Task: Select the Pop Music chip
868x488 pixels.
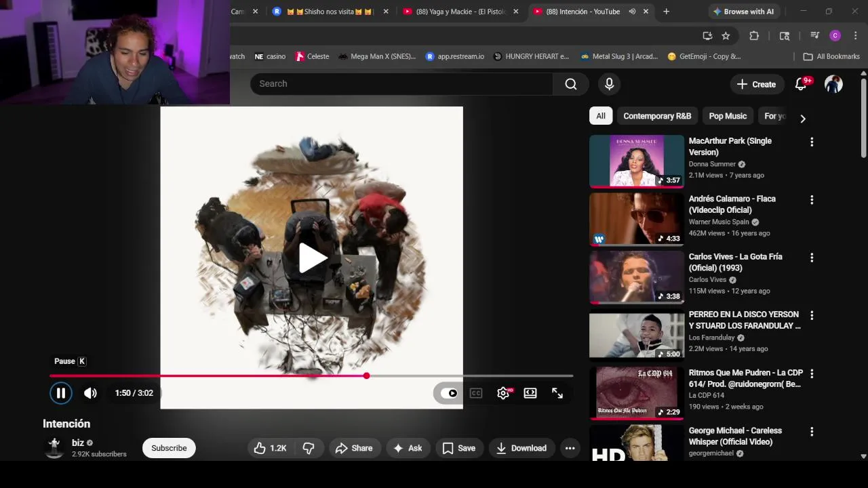Action: tap(728, 116)
